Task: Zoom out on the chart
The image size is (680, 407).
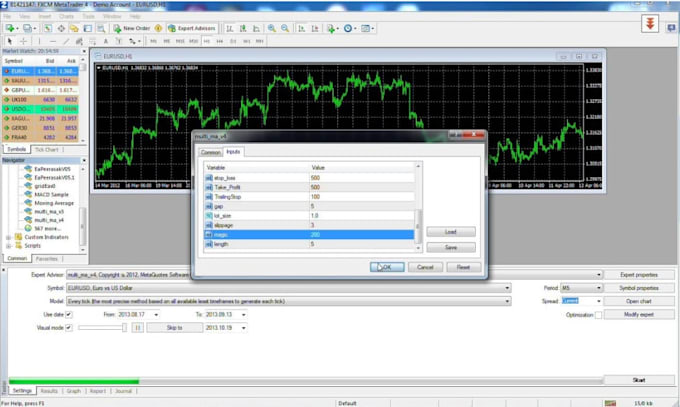Action: coord(285,28)
